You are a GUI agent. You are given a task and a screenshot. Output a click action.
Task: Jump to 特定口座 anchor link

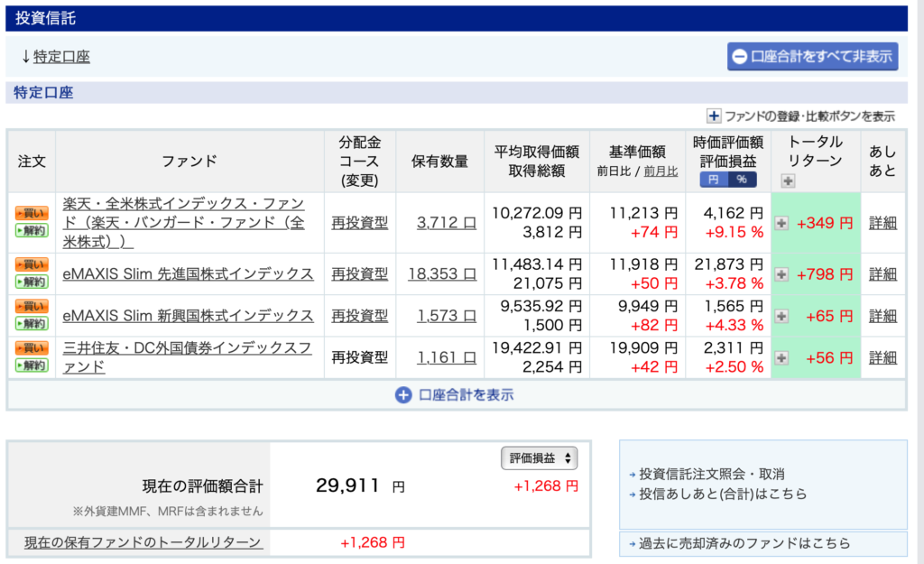(x=61, y=57)
